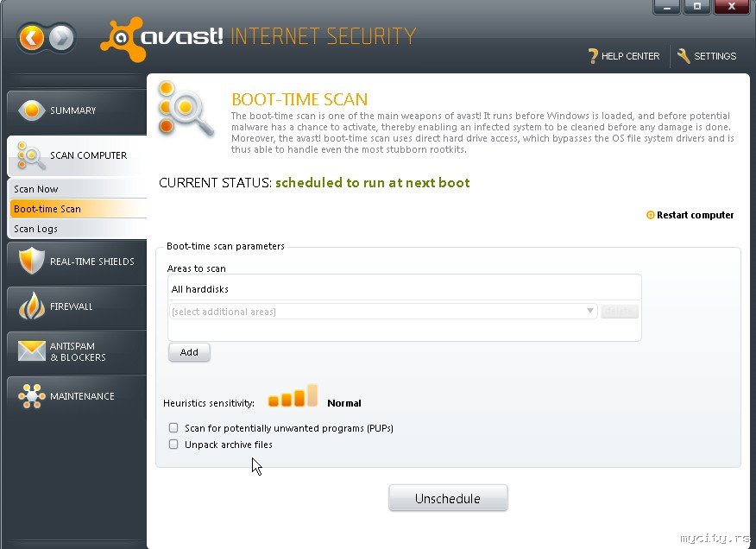The height and width of the screenshot is (549, 756).
Task: Check the Unpack archive files option
Action: coord(173,445)
